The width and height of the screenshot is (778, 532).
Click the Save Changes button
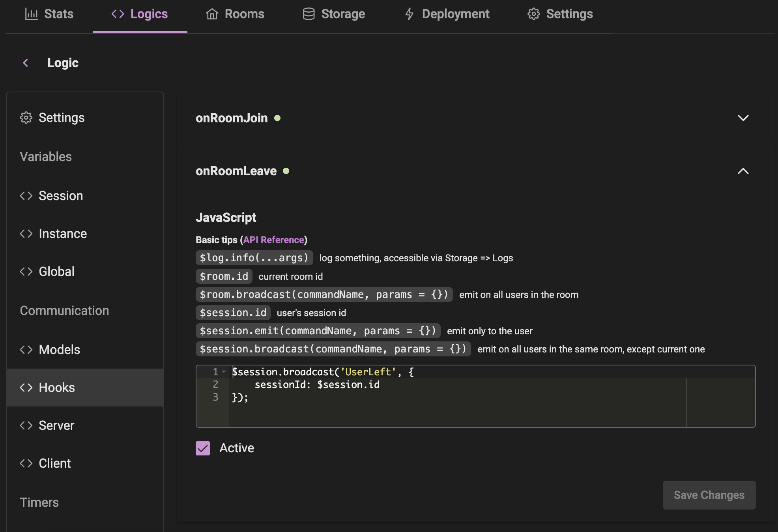coord(709,495)
